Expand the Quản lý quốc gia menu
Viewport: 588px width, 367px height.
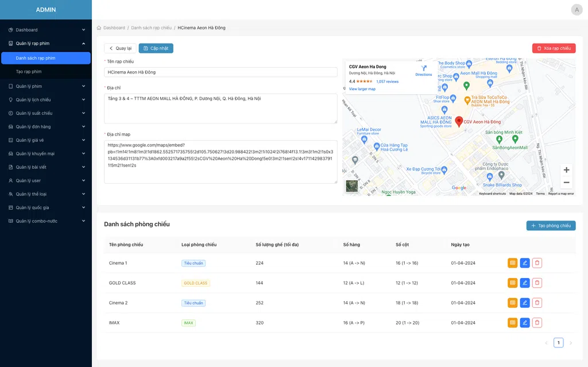click(46, 208)
